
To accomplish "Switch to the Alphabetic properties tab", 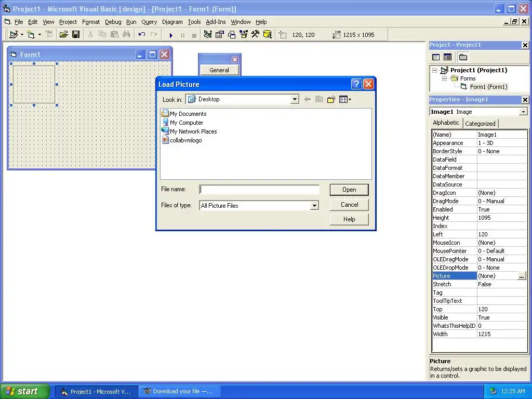I will (x=446, y=123).
